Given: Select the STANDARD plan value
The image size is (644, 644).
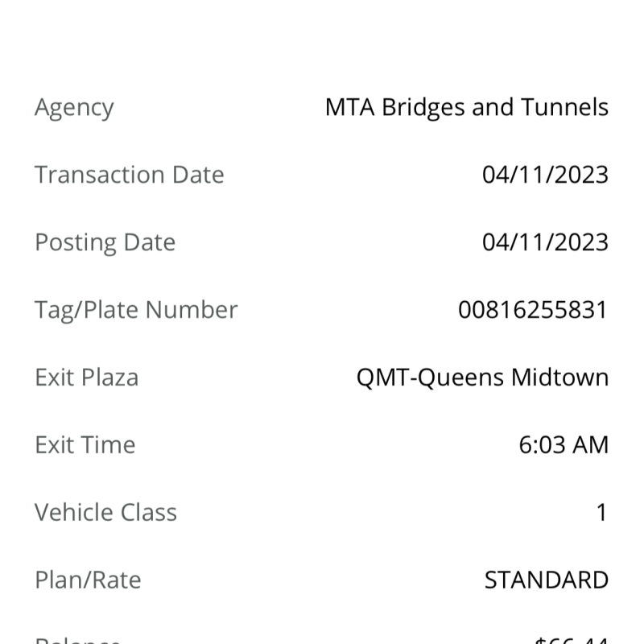Looking at the screenshot, I should 547,580.
